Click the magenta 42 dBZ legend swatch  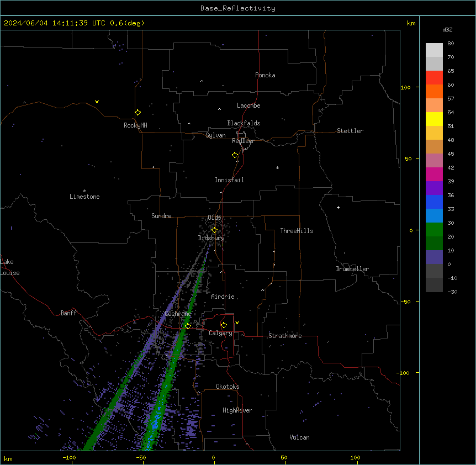click(x=434, y=174)
